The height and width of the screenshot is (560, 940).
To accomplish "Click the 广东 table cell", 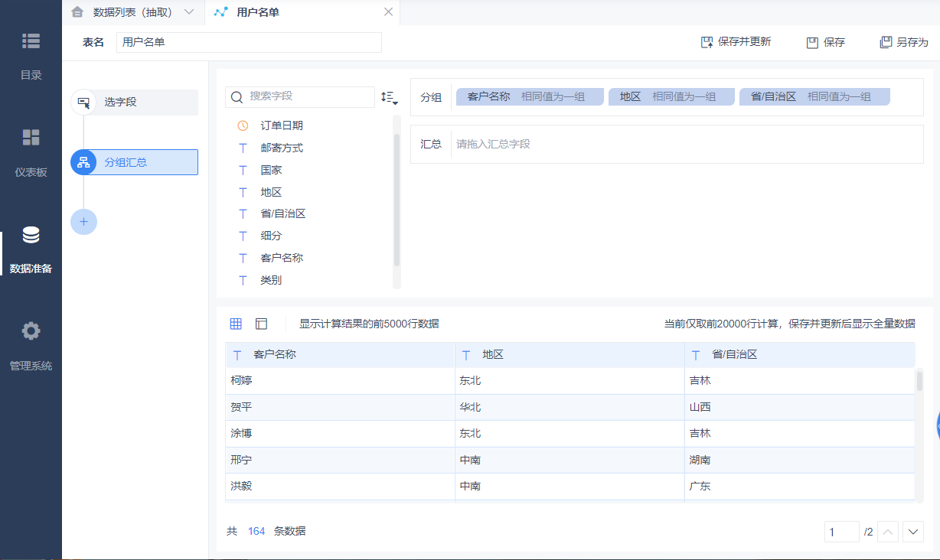I will (x=800, y=487).
